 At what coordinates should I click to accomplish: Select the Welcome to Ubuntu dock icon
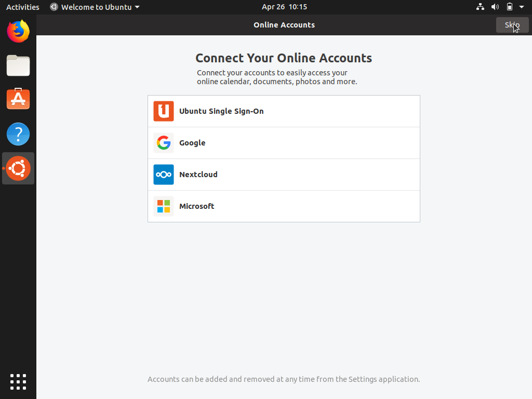click(x=18, y=168)
